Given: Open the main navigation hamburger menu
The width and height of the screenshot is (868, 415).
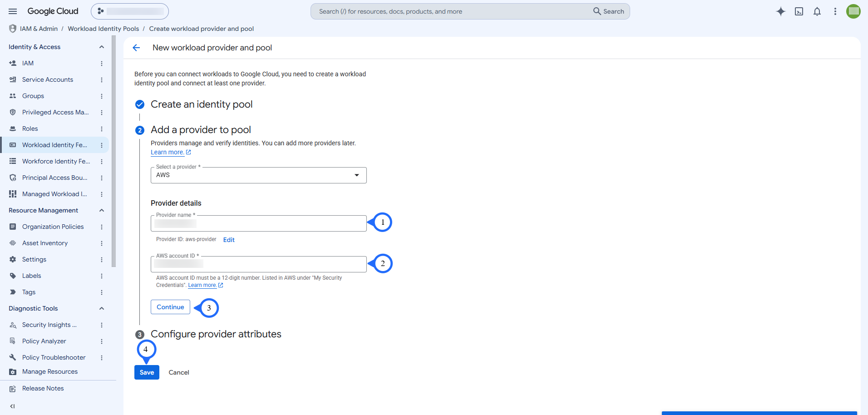Looking at the screenshot, I should point(13,11).
